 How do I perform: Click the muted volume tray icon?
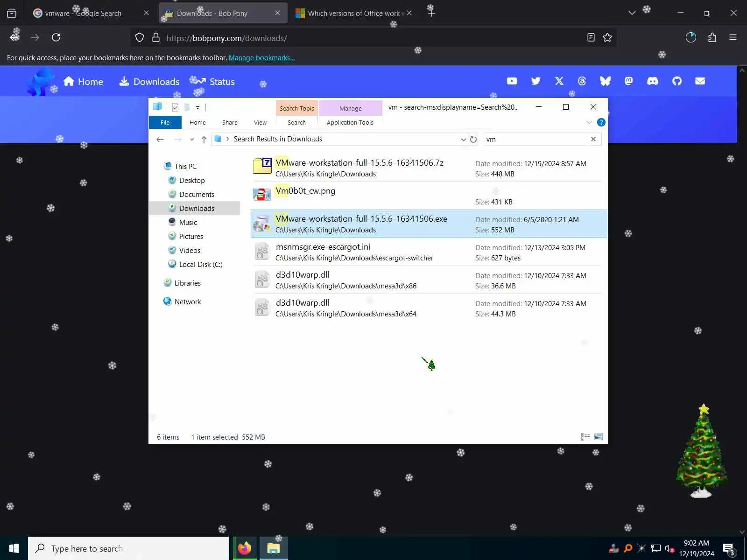click(x=669, y=549)
